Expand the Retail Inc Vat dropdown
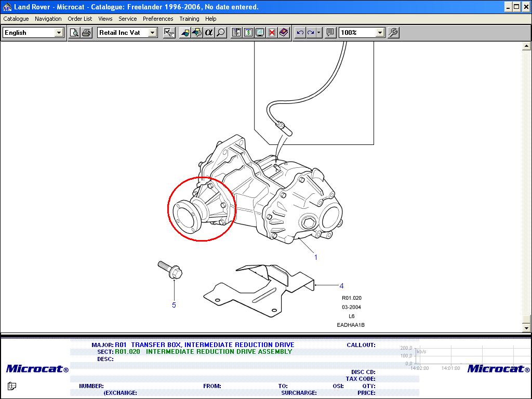 pyautogui.click(x=152, y=33)
